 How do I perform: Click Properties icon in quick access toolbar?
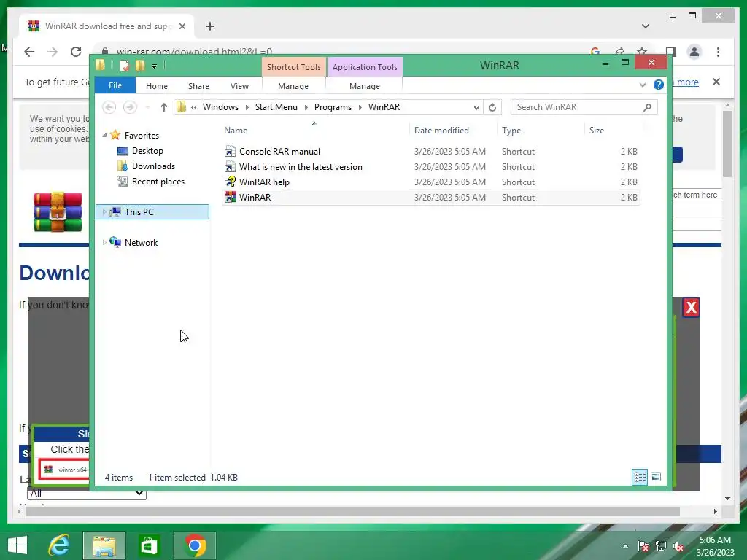pyautogui.click(x=124, y=66)
